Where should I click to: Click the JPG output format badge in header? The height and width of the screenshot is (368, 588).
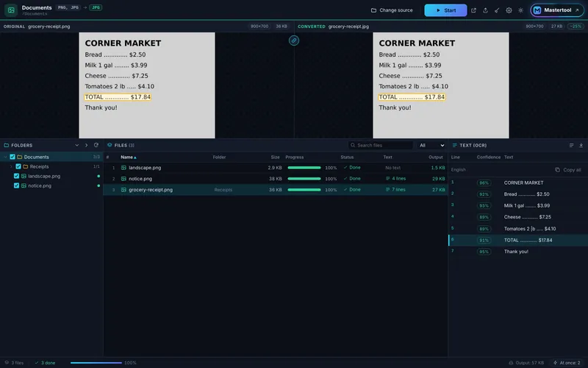tap(96, 7)
